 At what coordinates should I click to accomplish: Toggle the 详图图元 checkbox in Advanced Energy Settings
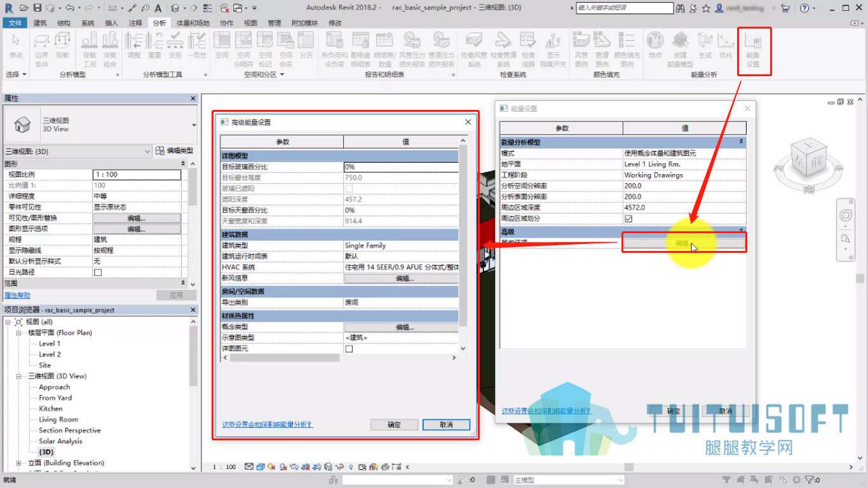349,349
